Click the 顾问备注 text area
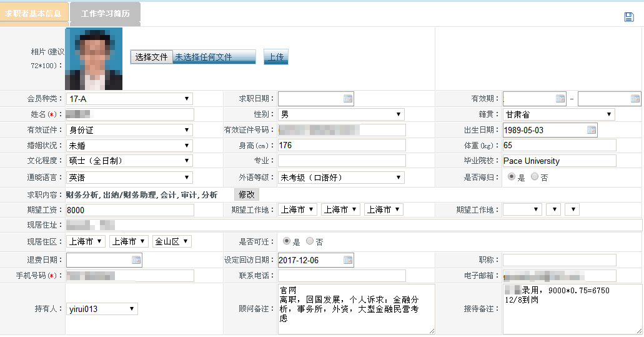 click(356, 309)
